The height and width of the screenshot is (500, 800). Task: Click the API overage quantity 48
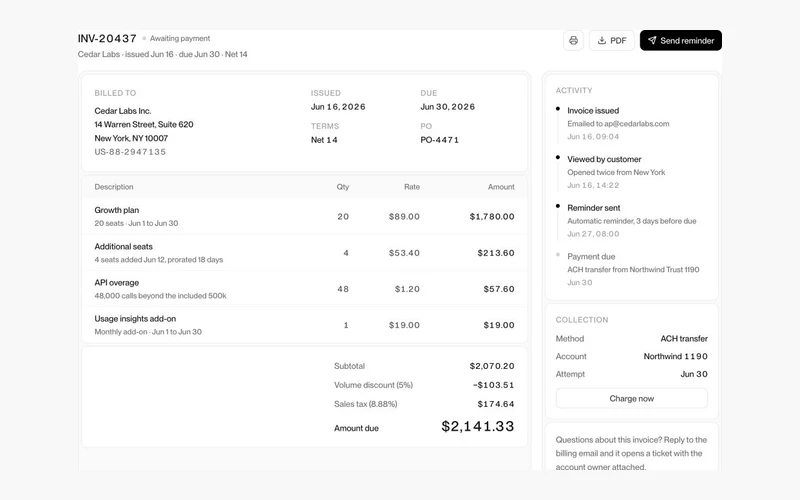343,289
